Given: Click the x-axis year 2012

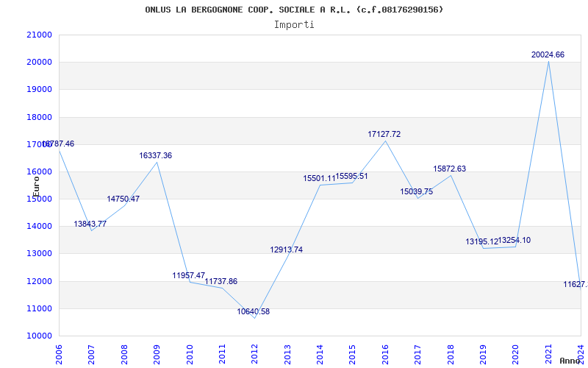Looking at the screenshot, I should point(254,354).
